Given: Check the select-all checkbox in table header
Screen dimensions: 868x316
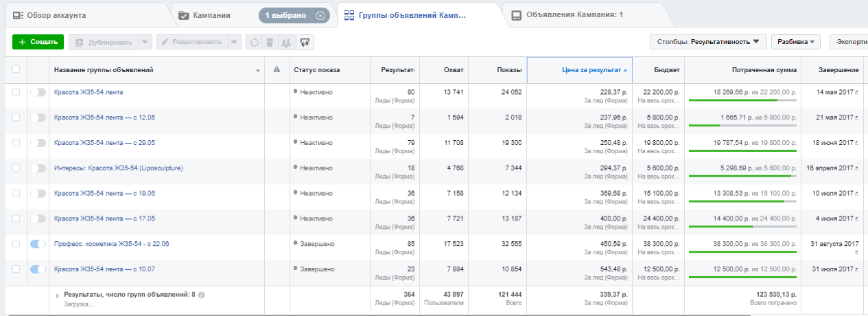Looking at the screenshot, I should coord(16,69).
